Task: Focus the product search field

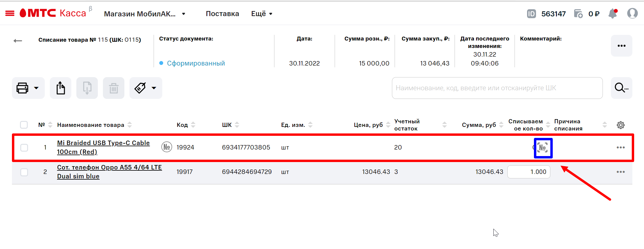Action: [497, 88]
